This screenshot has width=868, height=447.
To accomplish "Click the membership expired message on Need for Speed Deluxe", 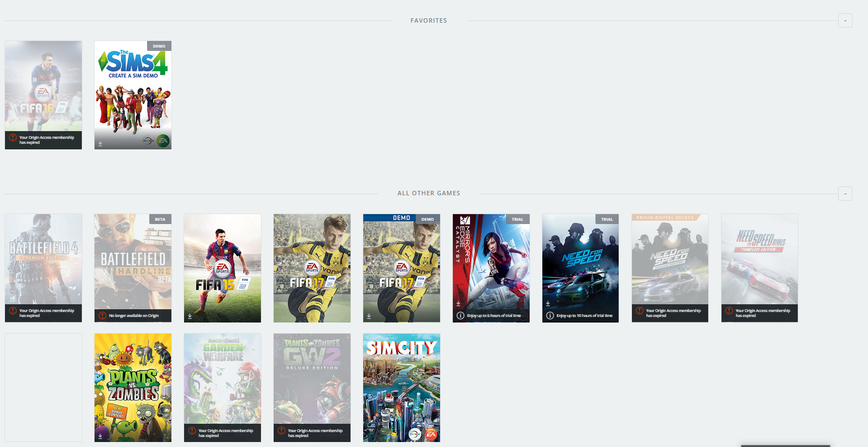I will click(673, 313).
